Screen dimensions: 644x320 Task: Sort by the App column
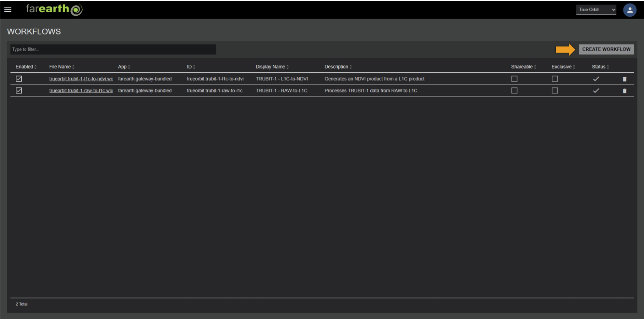124,67
